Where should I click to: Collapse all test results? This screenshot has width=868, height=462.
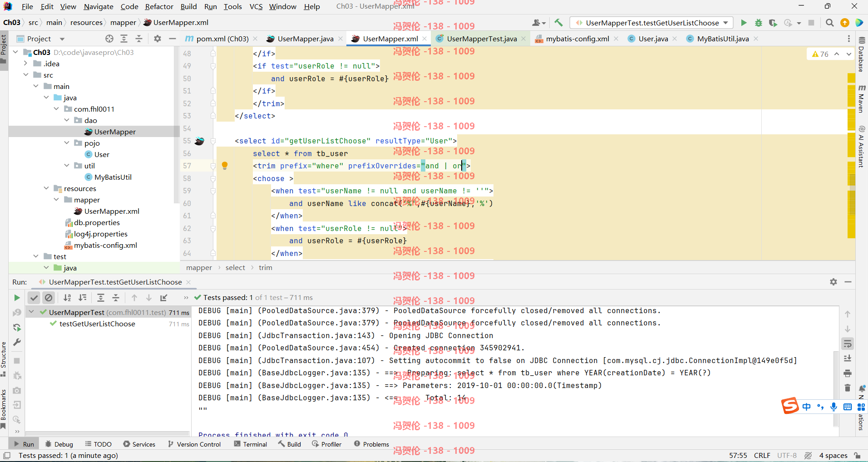pyautogui.click(x=116, y=298)
